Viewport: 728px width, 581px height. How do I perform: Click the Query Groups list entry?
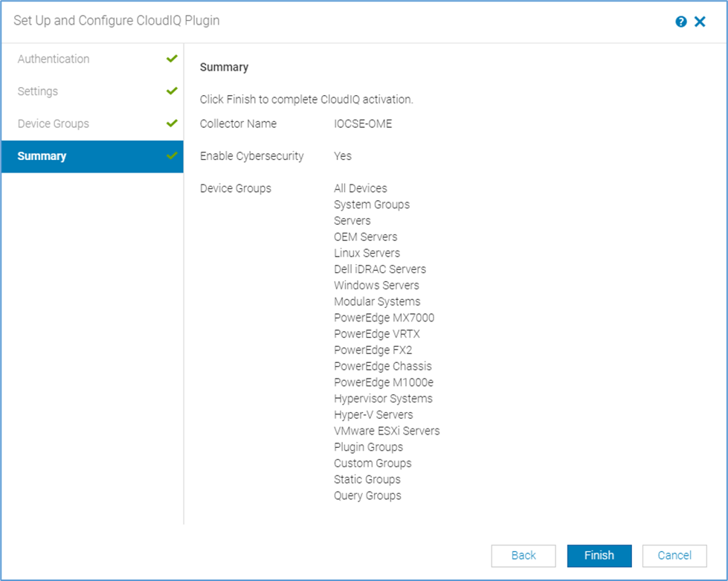coord(367,495)
